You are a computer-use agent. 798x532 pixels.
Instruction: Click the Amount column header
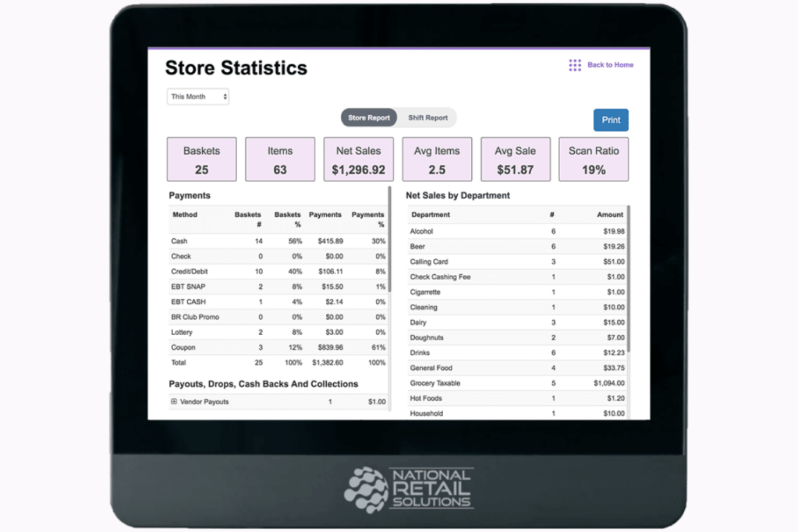point(610,215)
